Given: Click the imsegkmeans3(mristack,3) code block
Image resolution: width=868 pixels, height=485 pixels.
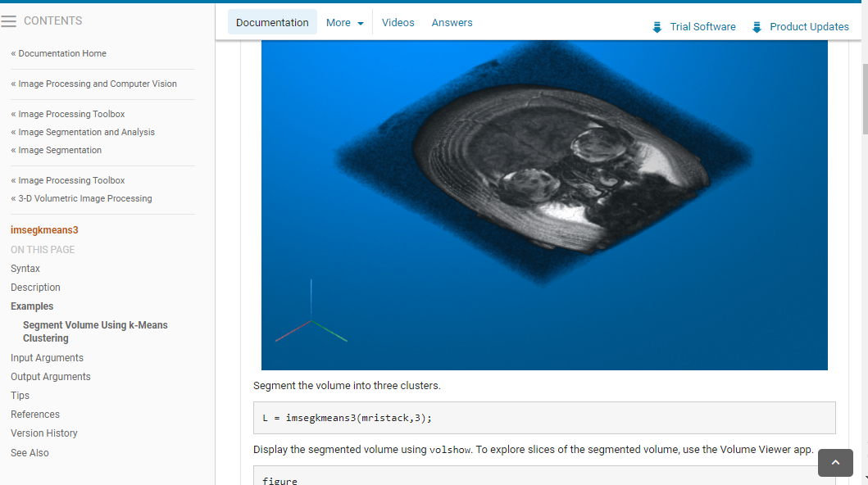Looking at the screenshot, I should [544, 418].
